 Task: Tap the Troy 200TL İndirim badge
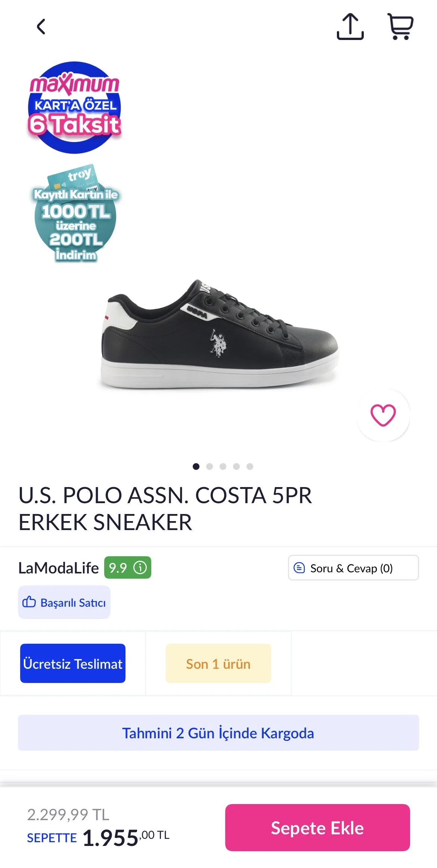tap(75, 213)
